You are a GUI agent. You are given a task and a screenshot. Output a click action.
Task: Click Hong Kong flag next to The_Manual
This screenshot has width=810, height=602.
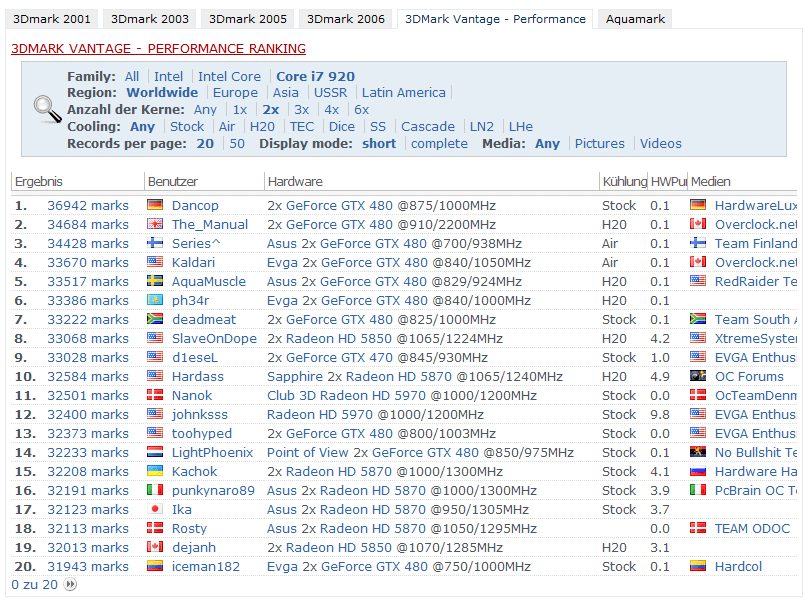(155, 224)
